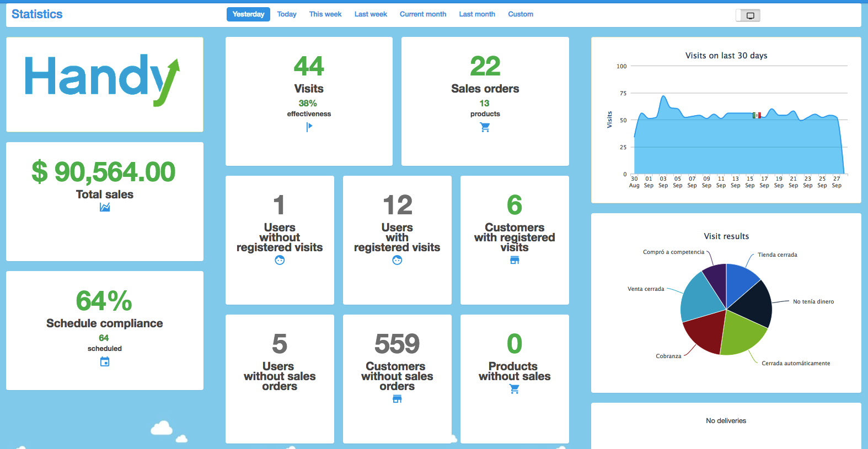Click the Tienda cerrada pie label
The image size is (868, 449).
tap(778, 255)
